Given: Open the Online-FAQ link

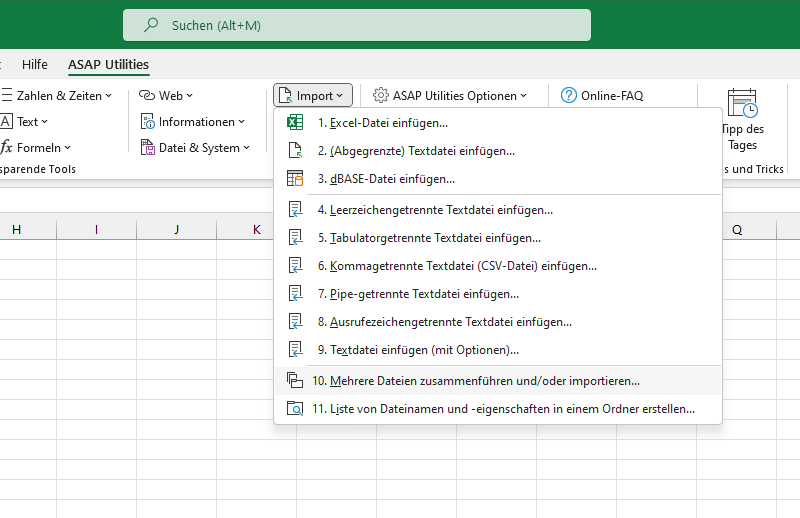Looking at the screenshot, I should (602, 95).
